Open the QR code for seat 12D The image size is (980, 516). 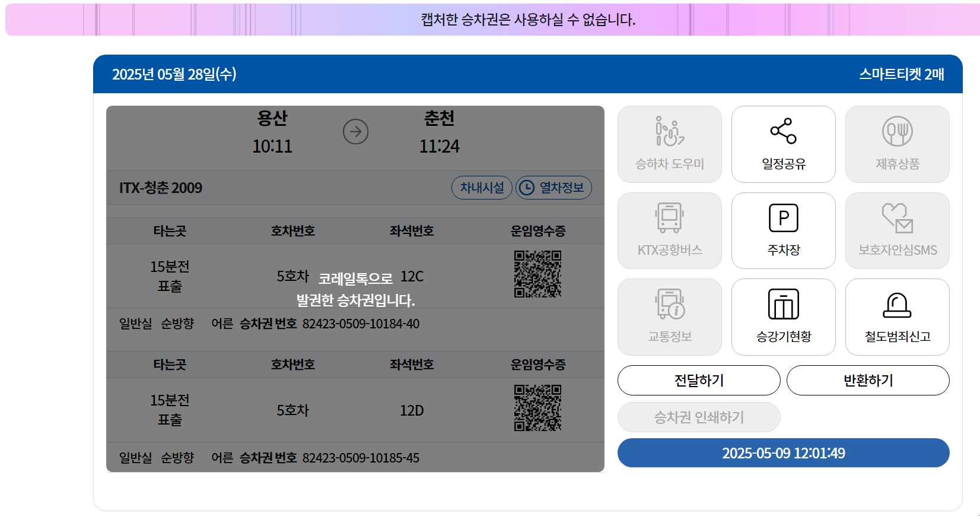tap(537, 407)
